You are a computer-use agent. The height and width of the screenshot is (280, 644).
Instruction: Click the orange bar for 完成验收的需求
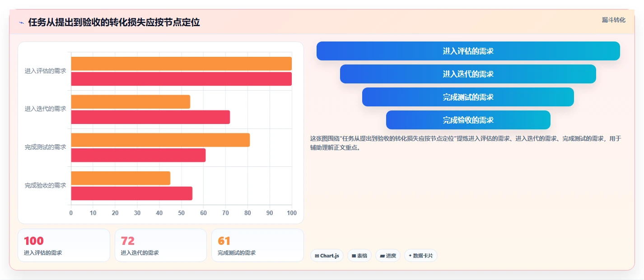pyautogui.click(x=121, y=178)
